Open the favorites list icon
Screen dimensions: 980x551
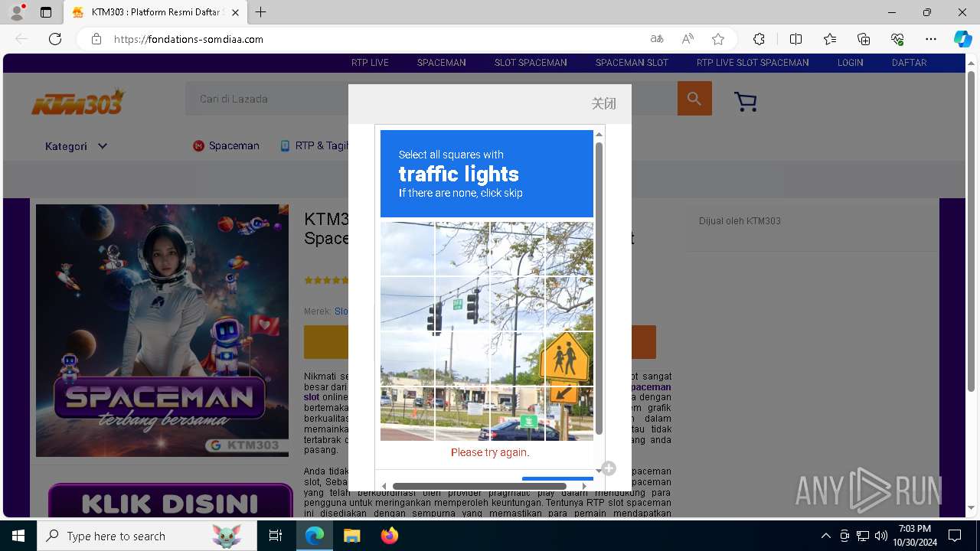point(830,39)
